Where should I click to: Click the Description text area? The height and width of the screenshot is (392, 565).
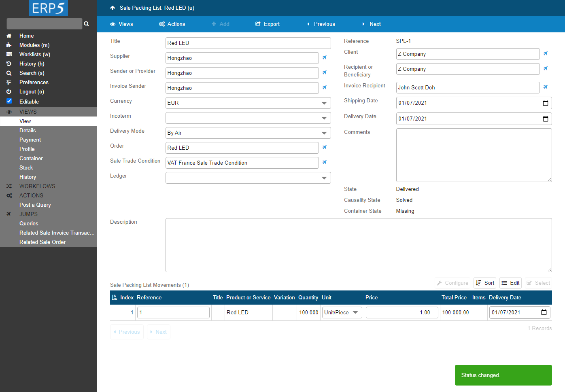point(359,245)
